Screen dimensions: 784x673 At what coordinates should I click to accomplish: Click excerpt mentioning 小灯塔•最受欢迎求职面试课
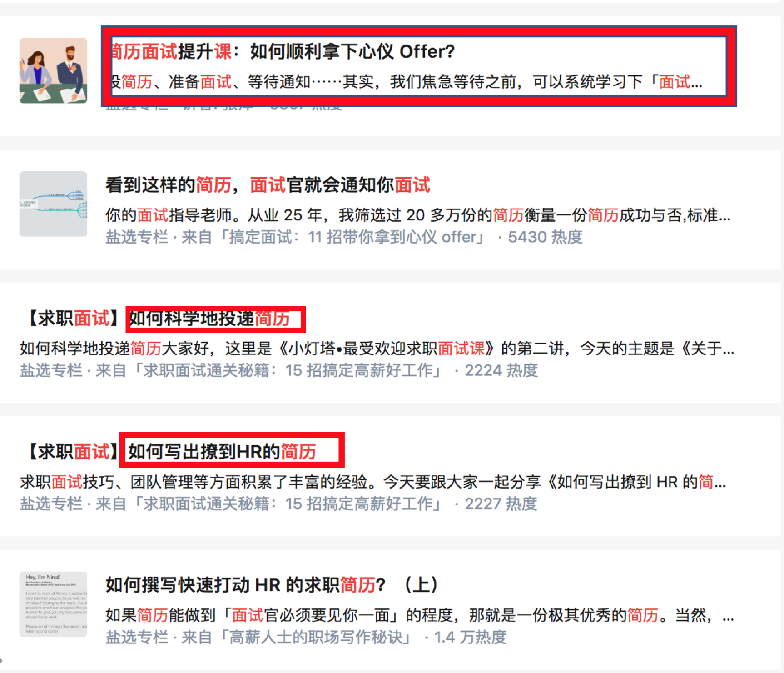(x=377, y=349)
